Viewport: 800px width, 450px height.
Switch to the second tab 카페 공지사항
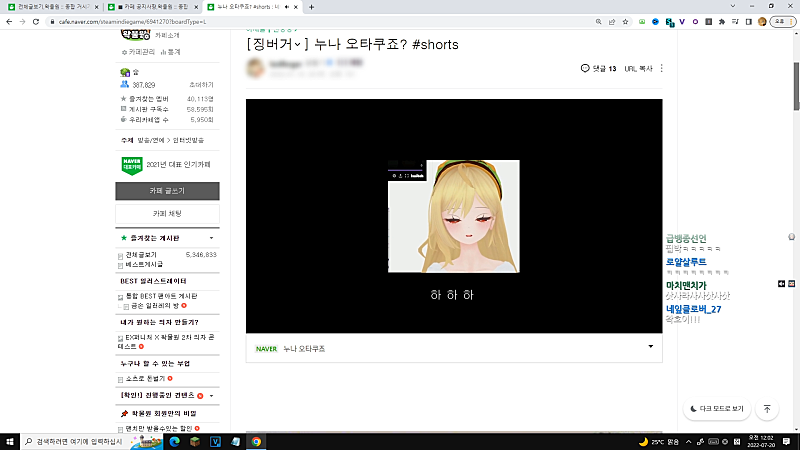[152, 7]
